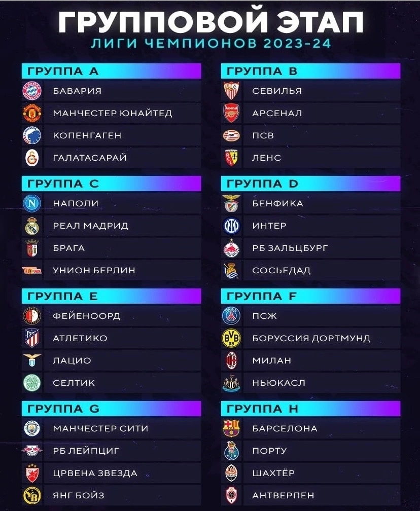Click the Манчестер Сити team row
The image size is (420, 511).
(111, 428)
